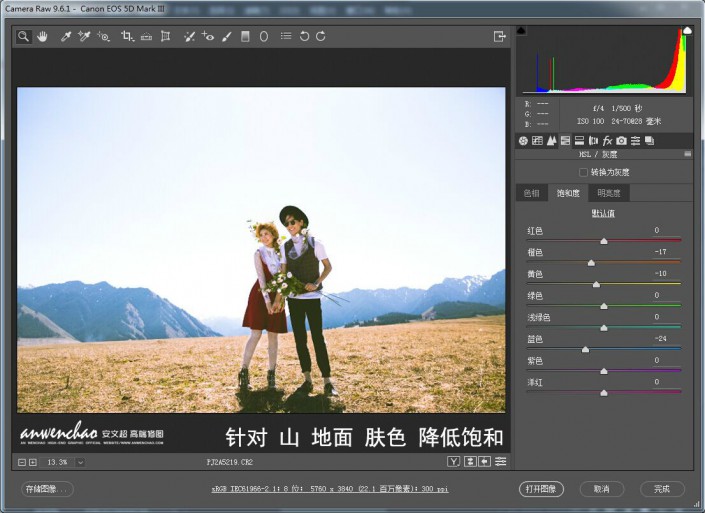Open the Split Toning panel icon
The height and width of the screenshot is (513, 705).
tap(580, 141)
